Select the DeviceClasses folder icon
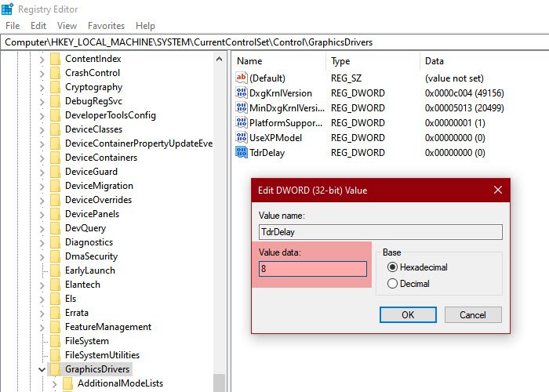Image resolution: width=549 pixels, height=392 pixels. (x=55, y=129)
